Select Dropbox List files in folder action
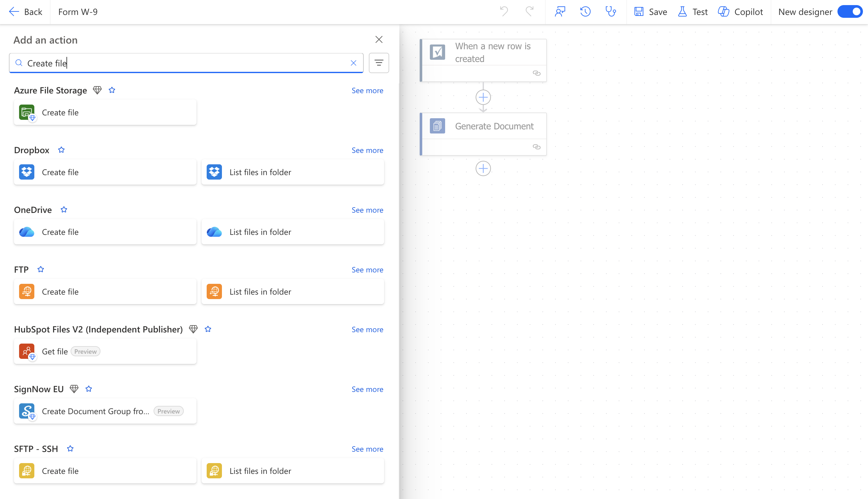This screenshot has width=868, height=499. click(x=293, y=172)
